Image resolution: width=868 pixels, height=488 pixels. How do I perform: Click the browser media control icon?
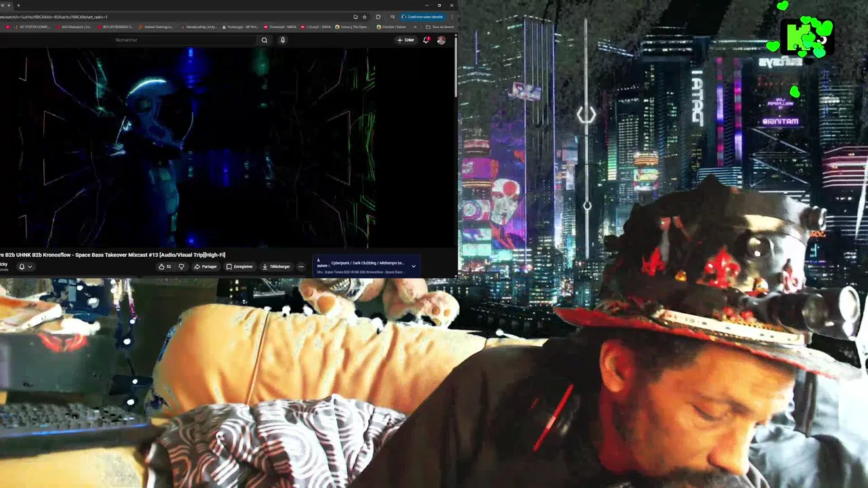tap(393, 17)
